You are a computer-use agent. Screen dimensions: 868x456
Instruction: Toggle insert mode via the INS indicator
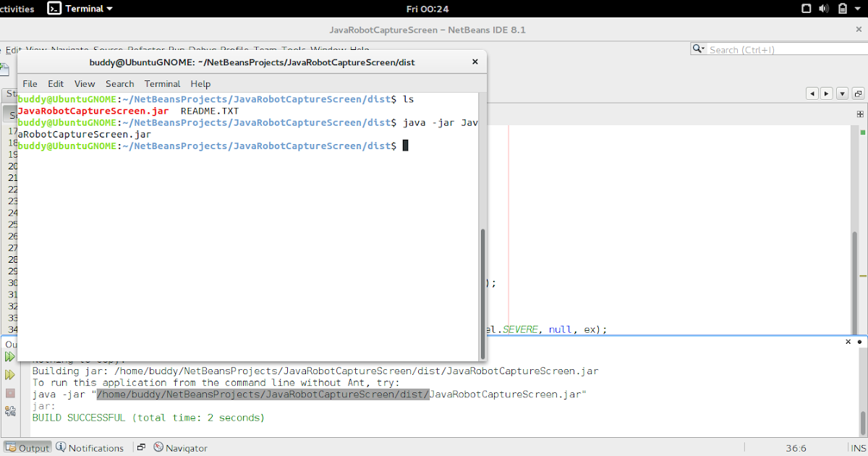pos(860,447)
